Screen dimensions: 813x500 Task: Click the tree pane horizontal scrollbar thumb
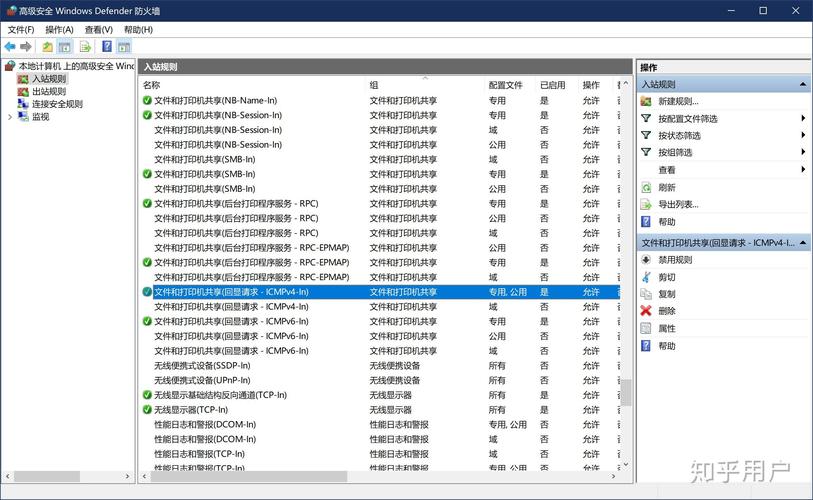(47, 476)
